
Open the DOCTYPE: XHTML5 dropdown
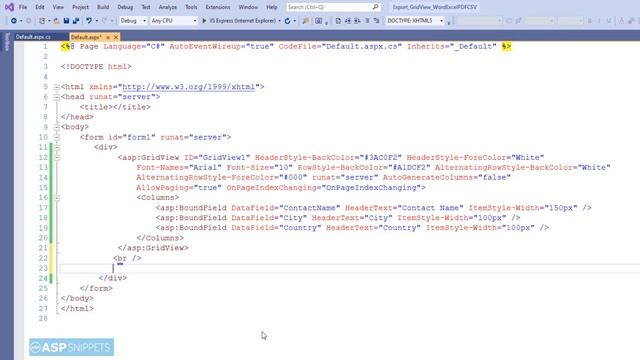[414, 21]
